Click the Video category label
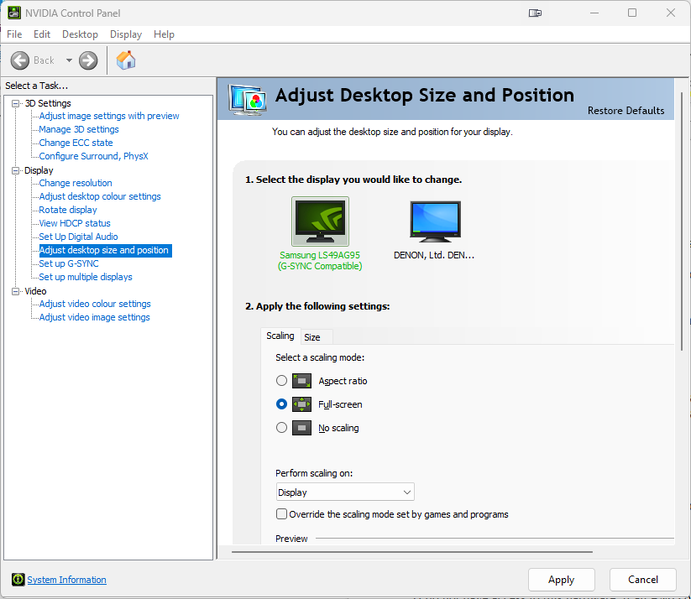This screenshot has height=599, width=691. pos(35,291)
